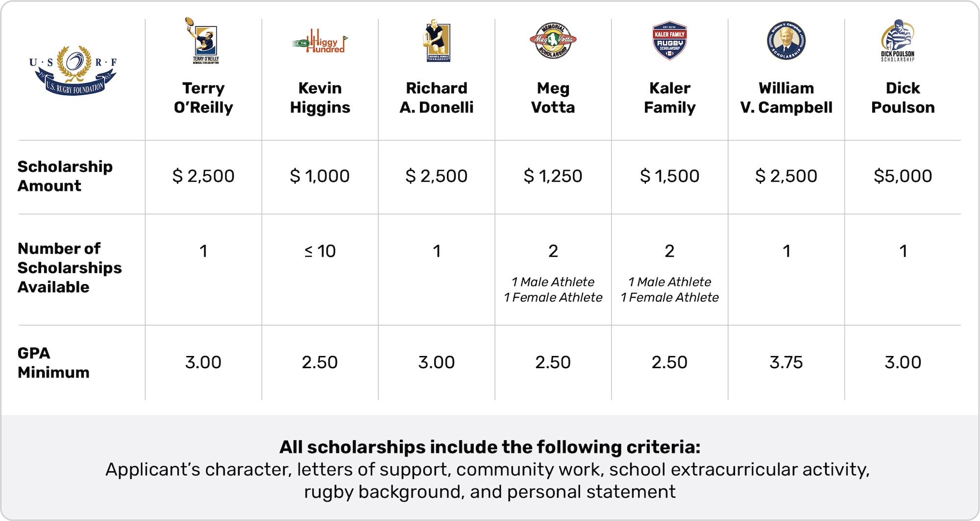Click the U.S. Rugby Foundation logo
The height and width of the screenshot is (521, 980).
pyautogui.click(x=73, y=70)
